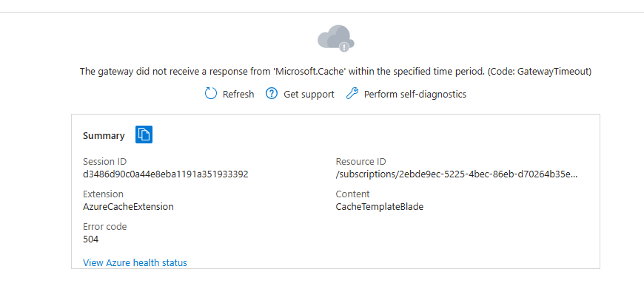Click the Extension field label
644x303 pixels.
[104, 194]
